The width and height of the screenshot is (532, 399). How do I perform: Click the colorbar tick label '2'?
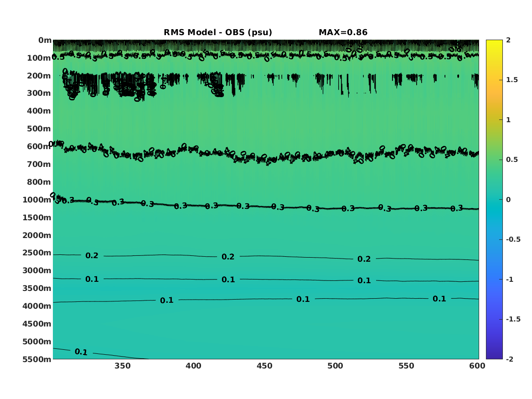pos(508,40)
